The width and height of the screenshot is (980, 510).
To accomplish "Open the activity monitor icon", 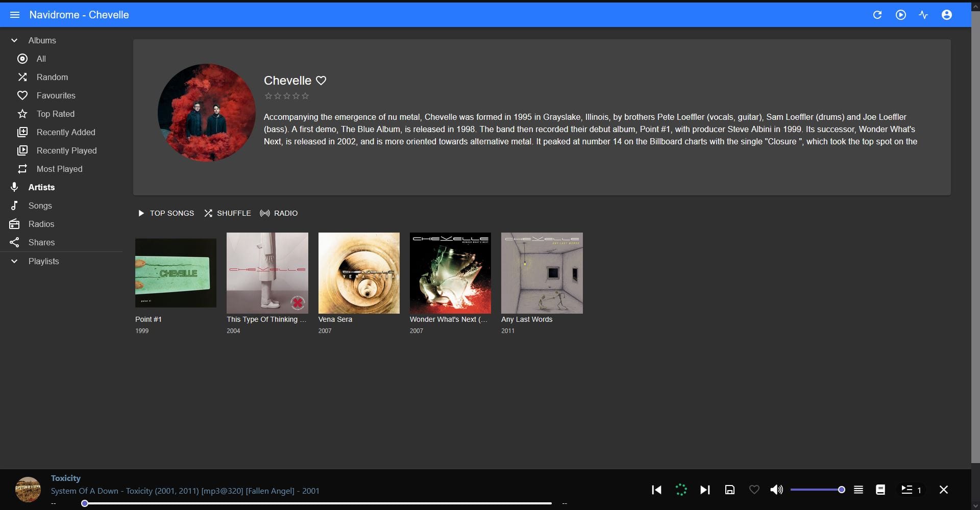I will point(923,15).
